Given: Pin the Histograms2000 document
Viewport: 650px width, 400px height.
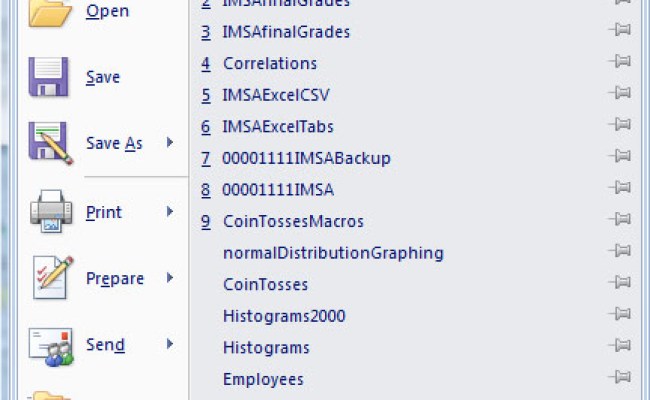Looking at the screenshot, I should point(620,313).
